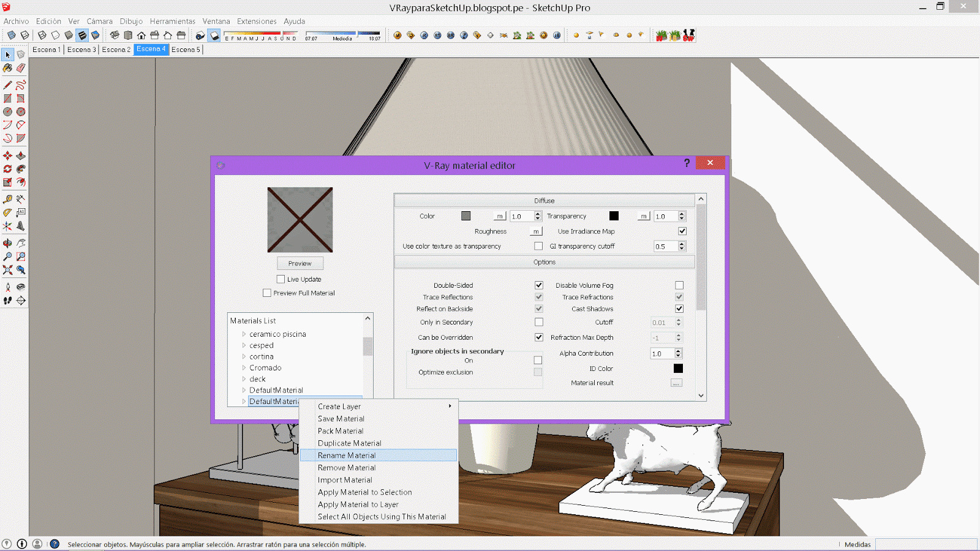Uncheck the Double-Sided option
Image resolution: width=980 pixels, height=551 pixels.
(539, 285)
